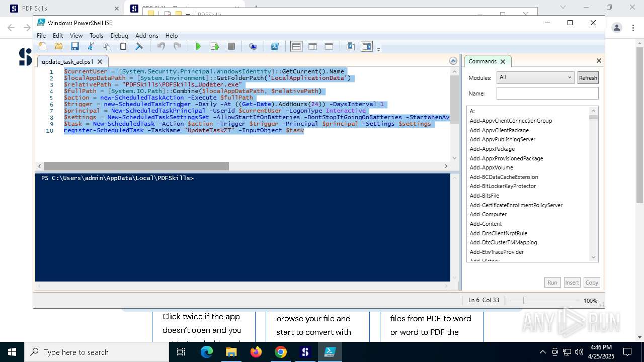Open the Add-ons menu
Image resolution: width=644 pixels, height=362 pixels.
(147, 36)
